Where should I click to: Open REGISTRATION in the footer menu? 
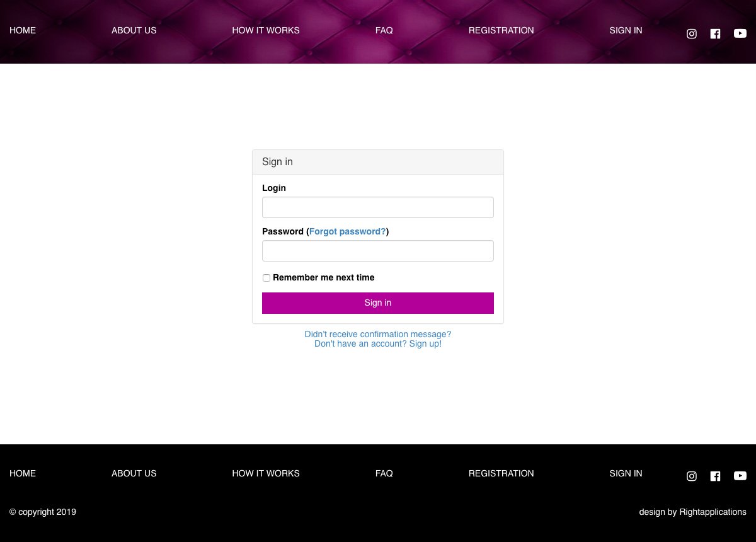[x=501, y=473]
